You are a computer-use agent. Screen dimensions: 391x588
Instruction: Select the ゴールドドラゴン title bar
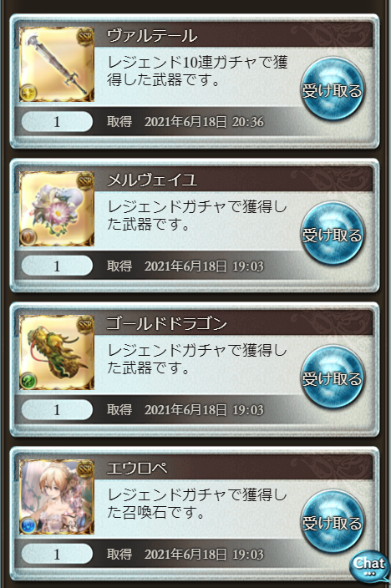233,323
